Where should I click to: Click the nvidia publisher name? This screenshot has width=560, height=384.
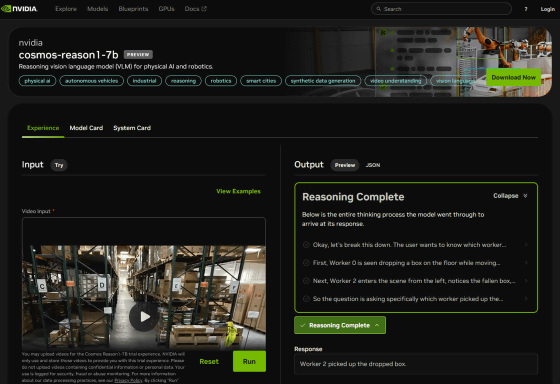tap(30, 43)
